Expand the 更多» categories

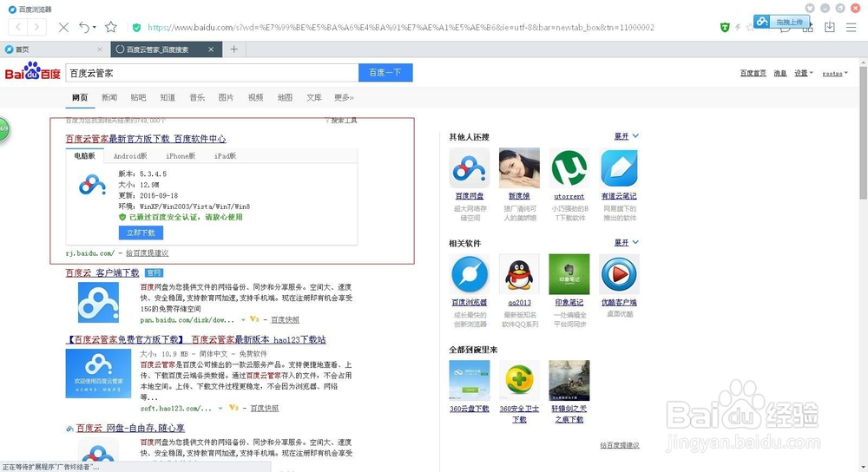pos(344,97)
